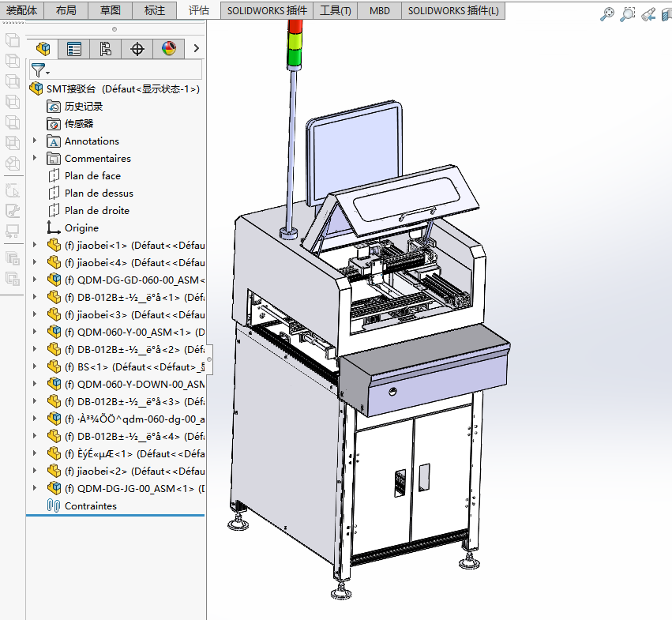Click the Contraintes mates folder

click(x=90, y=506)
